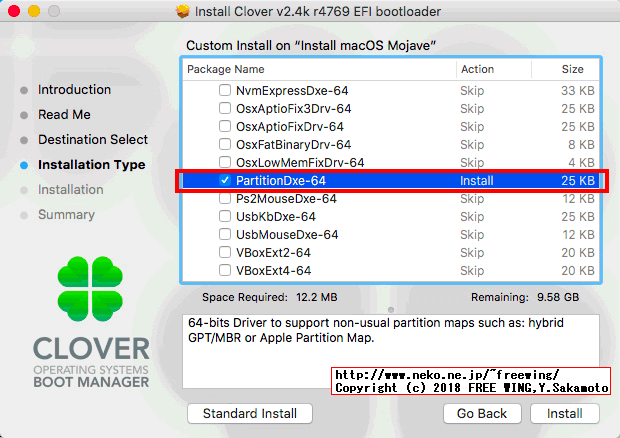Image resolution: width=620 pixels, height=438 pixels.
Task: Click the Space Required 12.2 MB text
Action: pyautogui.click(x=270, y=297)
